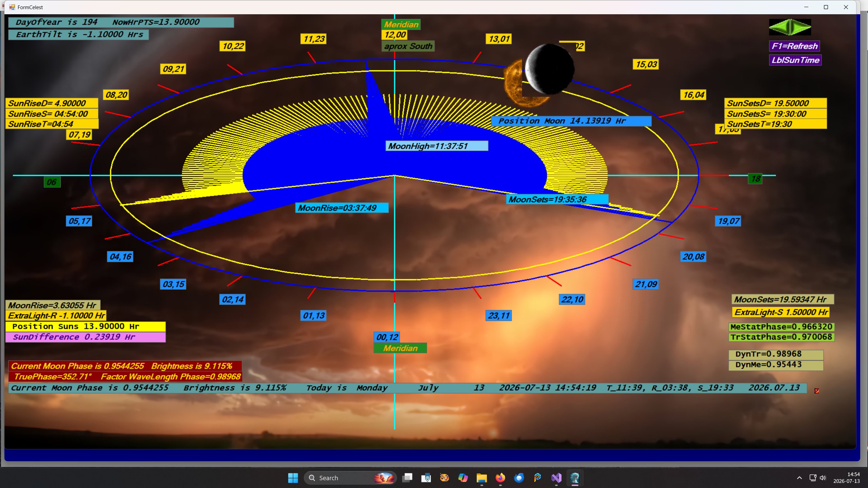Open the PyCharm-style P icon in taskbar
The width and height of the screenshot is (868, 488).
(537, 478)
